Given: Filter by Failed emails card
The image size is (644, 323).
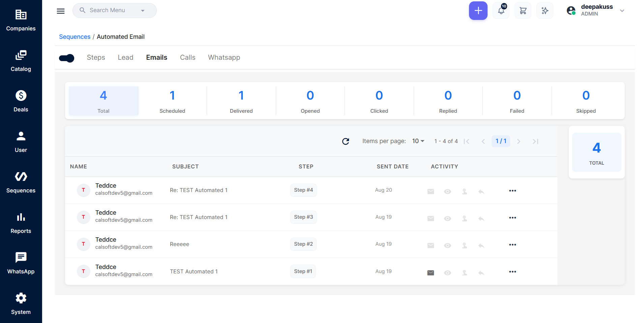Looking at the screenshot, I should (x=517, y=101).
